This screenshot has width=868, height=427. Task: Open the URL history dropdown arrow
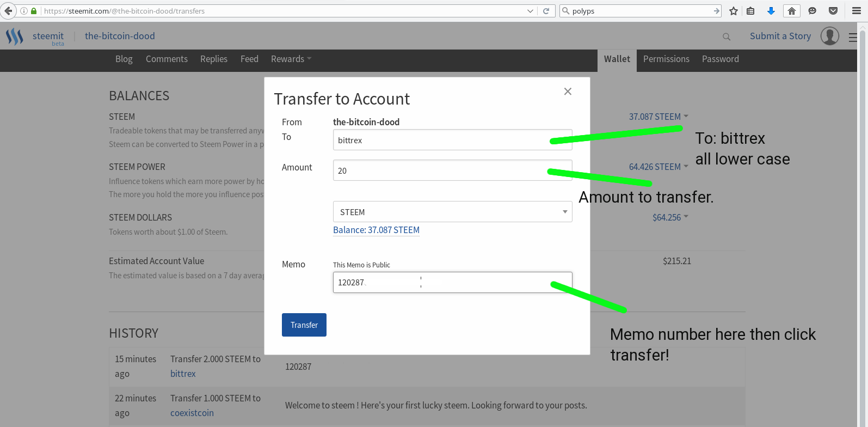pos(531,11)
